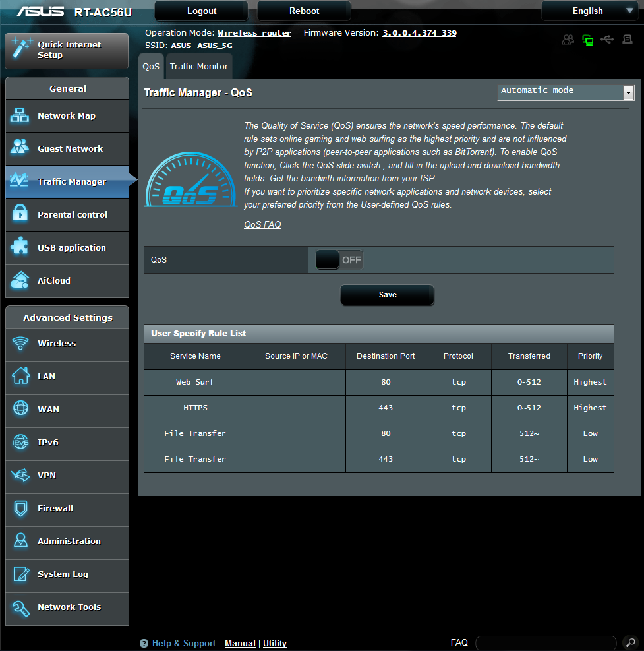
Task: Open the Wireless settings menu
Action: click(x=67, y=344)
